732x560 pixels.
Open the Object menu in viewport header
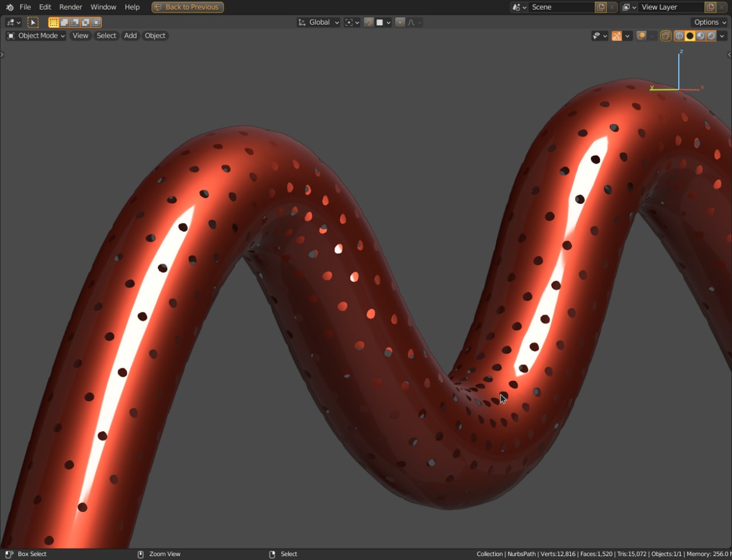tap(155, 35)
